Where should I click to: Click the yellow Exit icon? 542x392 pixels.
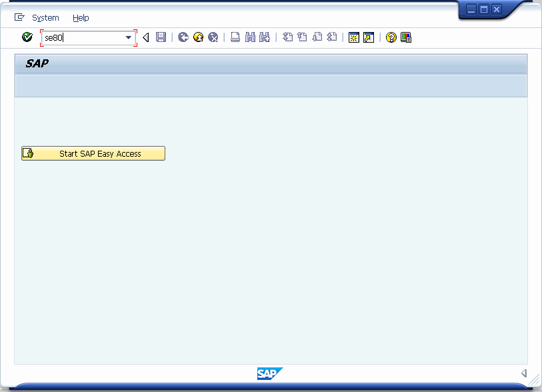coord(199,37)
